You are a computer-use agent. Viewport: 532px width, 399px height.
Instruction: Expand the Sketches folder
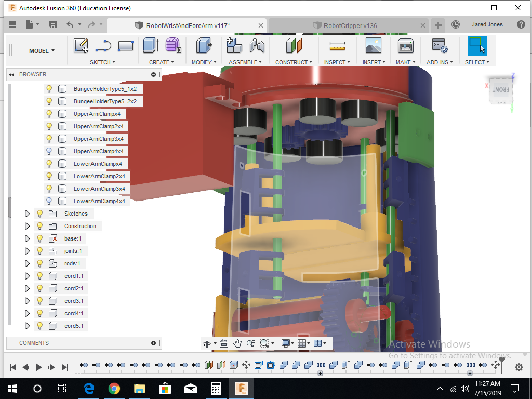pyautogui.click(x=27, y=214)
